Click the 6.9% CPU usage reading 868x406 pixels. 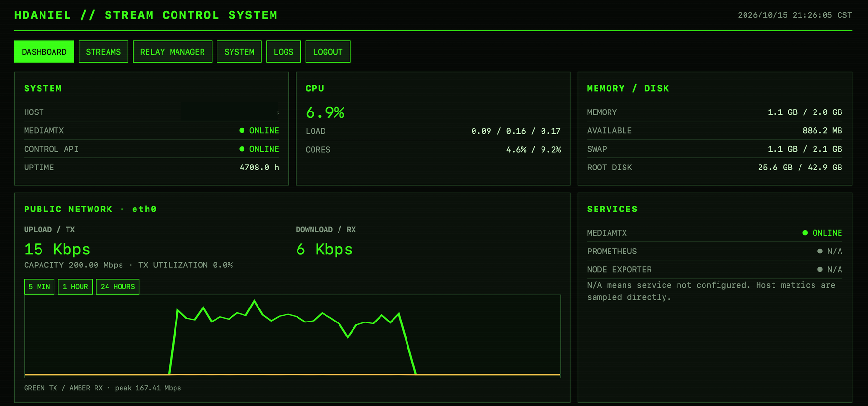coord(325,112)
